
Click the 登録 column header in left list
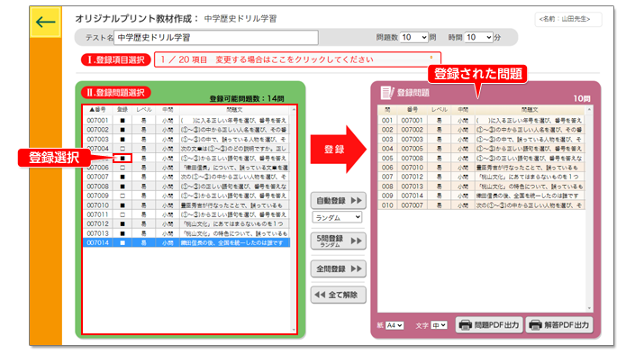pyautogui.click(x=122, y=110)
